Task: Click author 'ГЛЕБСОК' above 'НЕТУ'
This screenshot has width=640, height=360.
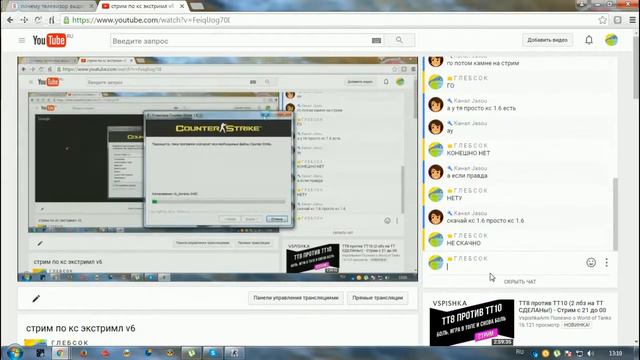Action: click(x=470, y=191)
